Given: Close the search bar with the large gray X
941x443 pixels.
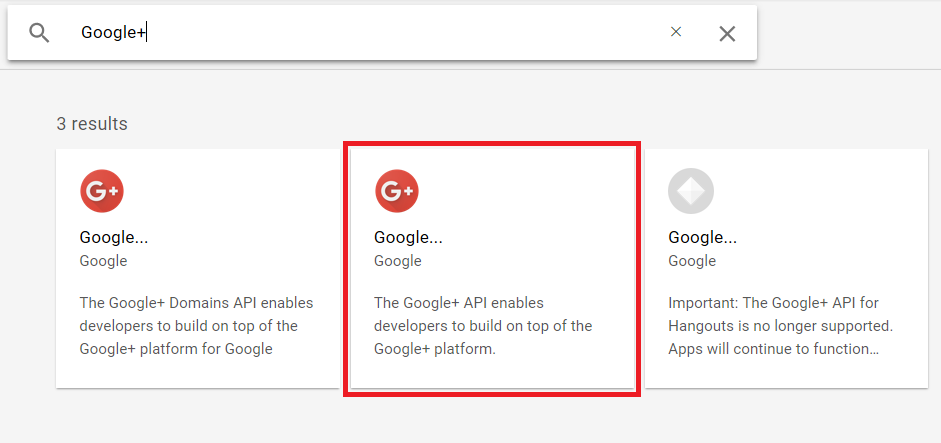Looking at the screenshot, I should coord(727,33).
